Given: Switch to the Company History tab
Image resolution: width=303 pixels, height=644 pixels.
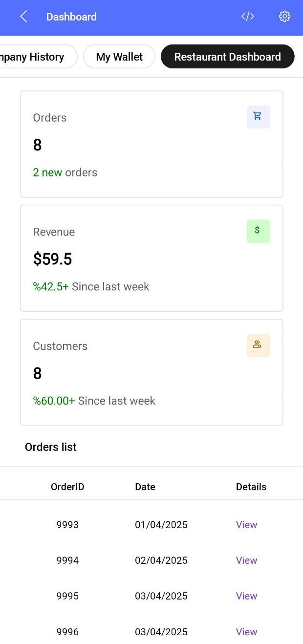Looking at the screenshot, I should tap(34, 57).
